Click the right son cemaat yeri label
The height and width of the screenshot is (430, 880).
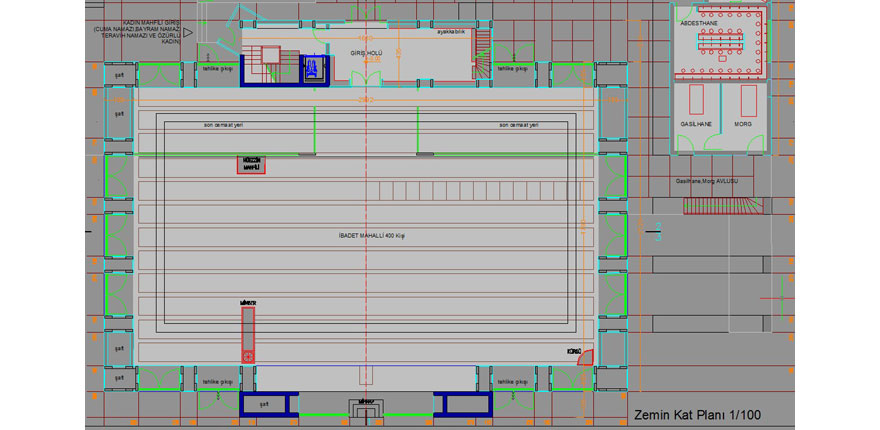[x=519, y=125]
